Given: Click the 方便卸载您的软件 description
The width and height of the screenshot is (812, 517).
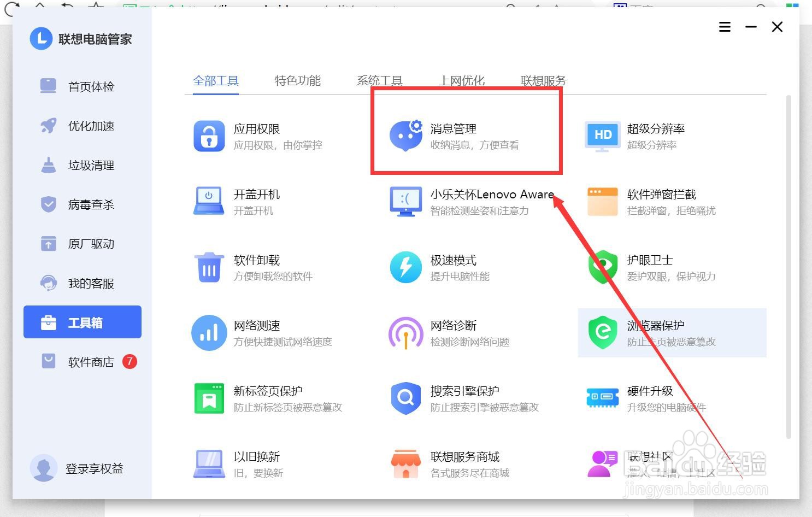Looking at the screenshot, I should (273, 277).
